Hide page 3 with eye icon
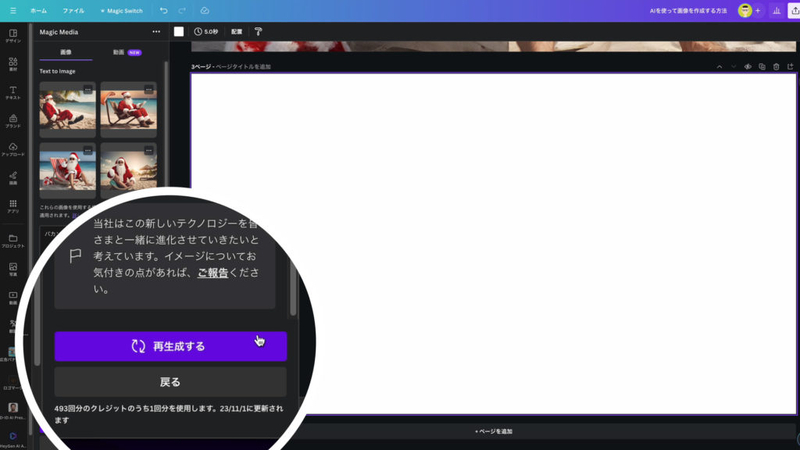This screenshot has width=800, height=450. (747, 67)
